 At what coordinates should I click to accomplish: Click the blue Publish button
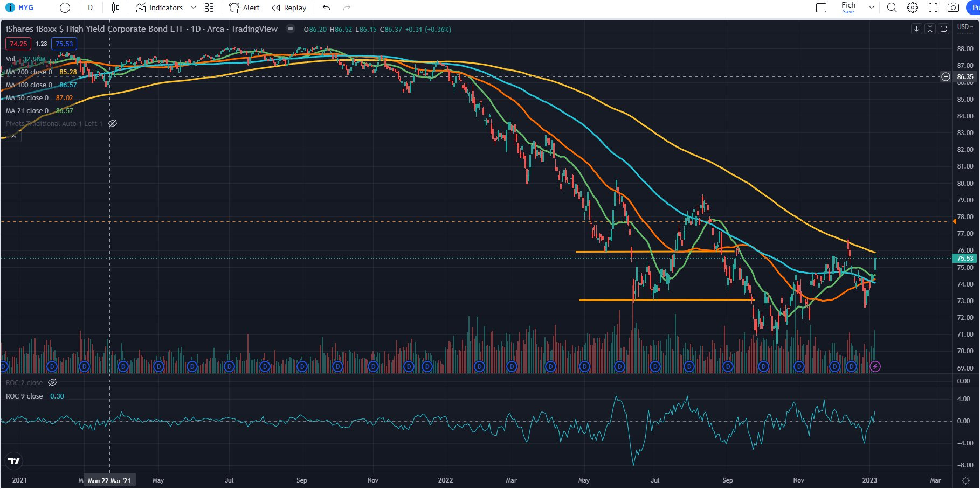click(974, 8)
